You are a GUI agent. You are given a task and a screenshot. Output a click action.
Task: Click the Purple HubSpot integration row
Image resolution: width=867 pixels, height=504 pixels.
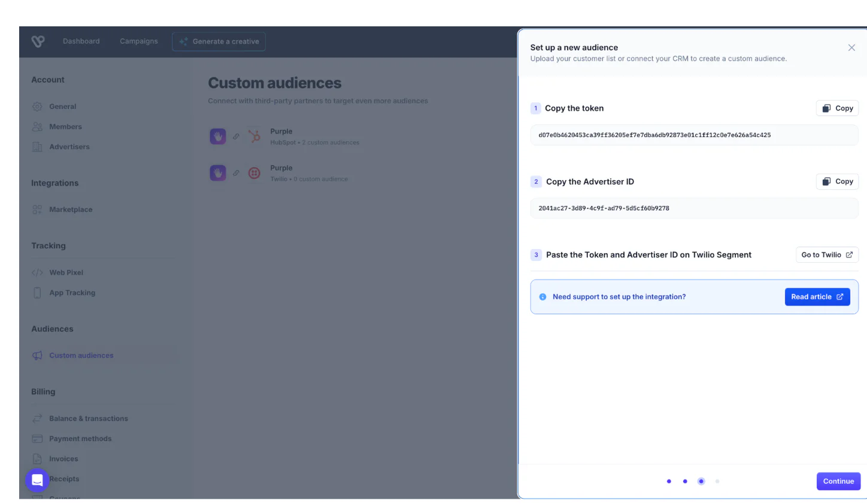pos(284,136)
